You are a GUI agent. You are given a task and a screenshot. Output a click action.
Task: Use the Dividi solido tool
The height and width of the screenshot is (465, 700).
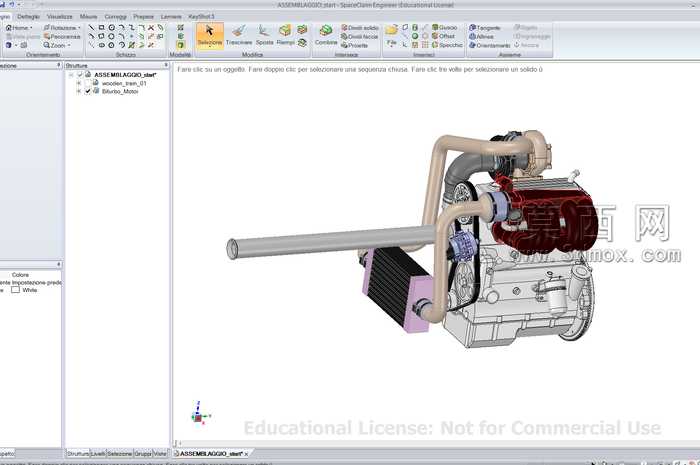360,28
